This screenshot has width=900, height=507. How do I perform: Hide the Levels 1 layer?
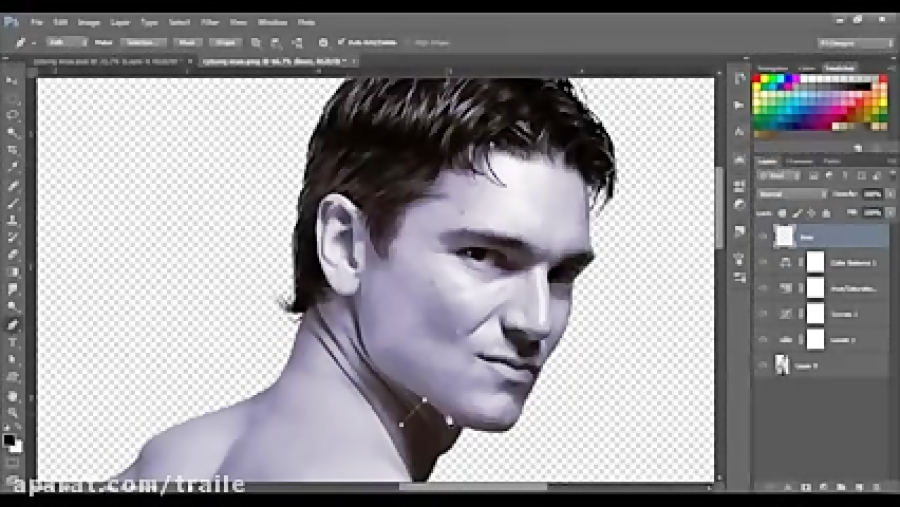(763, 339)
